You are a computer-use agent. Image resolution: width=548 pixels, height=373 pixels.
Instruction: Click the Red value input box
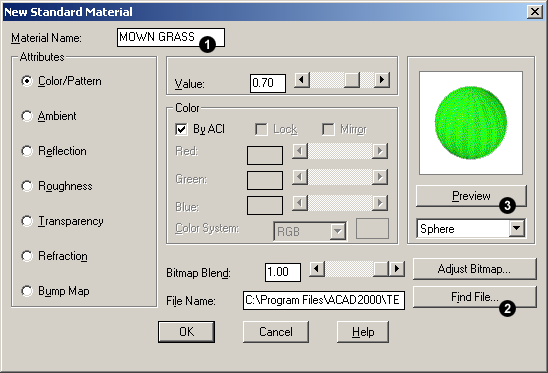pyautogui.click(x=265, y=155)
